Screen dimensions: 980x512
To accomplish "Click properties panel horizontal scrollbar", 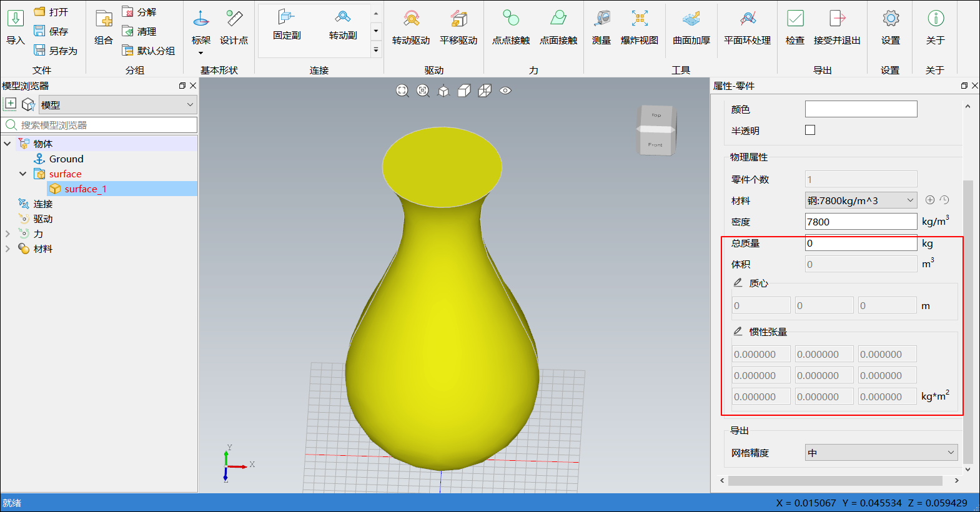I will 835,480.
